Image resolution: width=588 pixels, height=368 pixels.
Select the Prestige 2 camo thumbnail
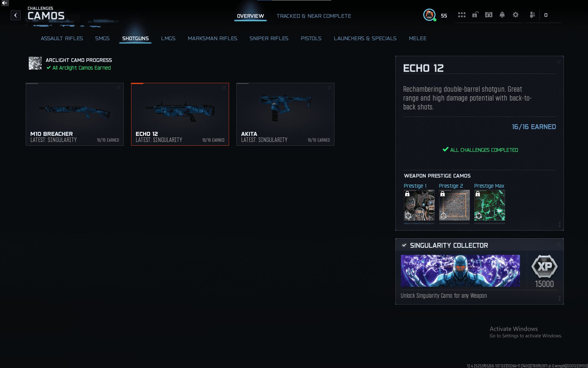[x=454, y=205]
